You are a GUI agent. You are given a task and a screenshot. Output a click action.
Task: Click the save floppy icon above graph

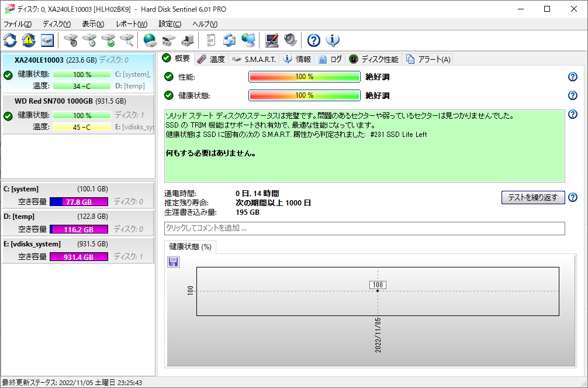174,262
